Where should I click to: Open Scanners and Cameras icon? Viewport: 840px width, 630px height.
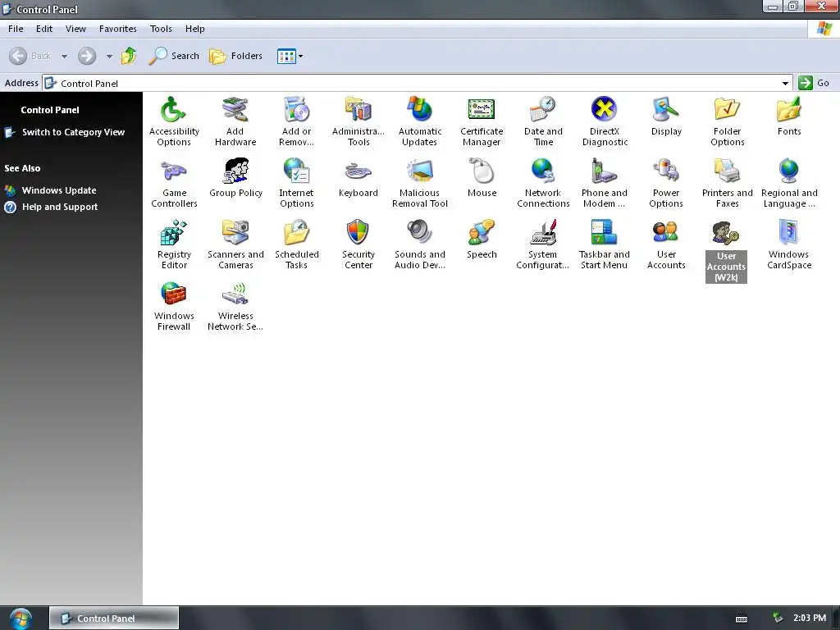(235, 244)
